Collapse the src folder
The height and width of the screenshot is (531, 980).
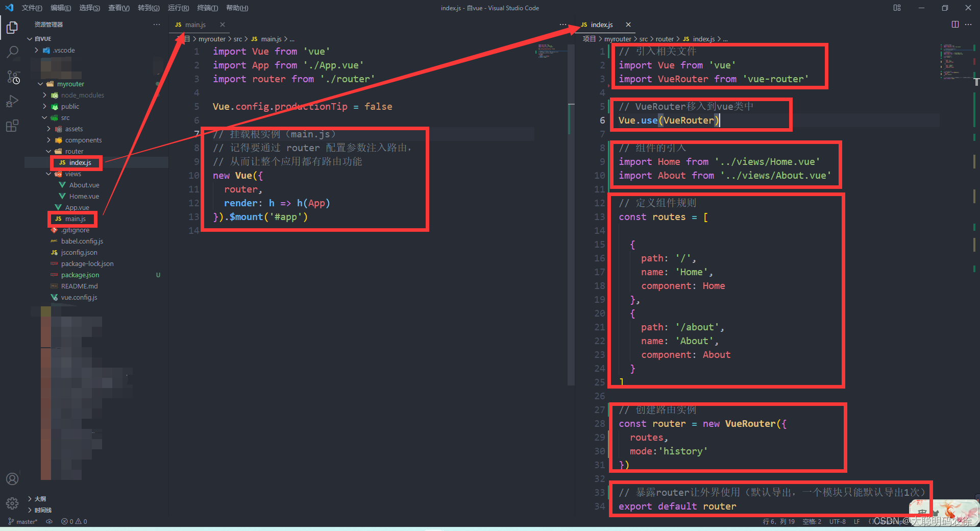tap(97, 117)
